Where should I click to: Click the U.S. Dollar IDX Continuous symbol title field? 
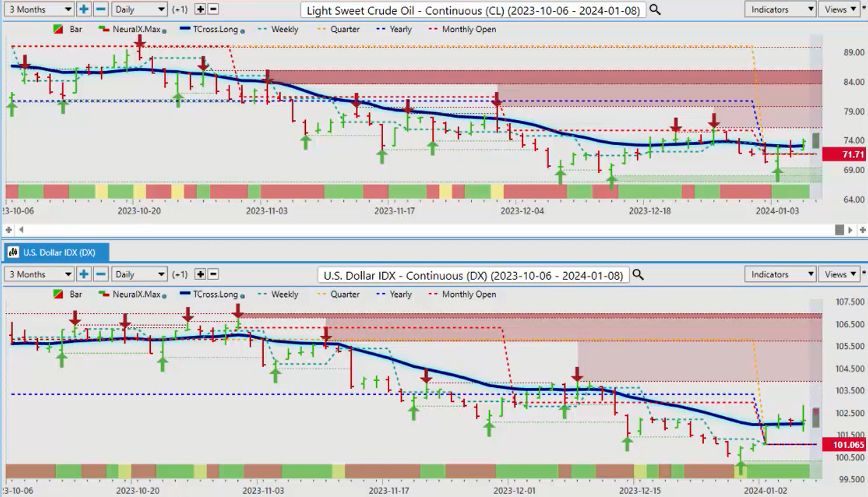[473, 275]
